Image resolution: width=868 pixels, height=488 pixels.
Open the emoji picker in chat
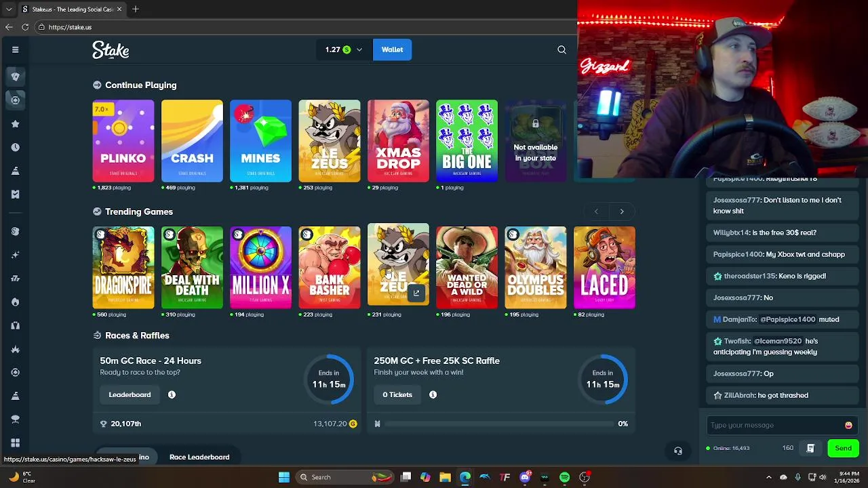(848, 425)
